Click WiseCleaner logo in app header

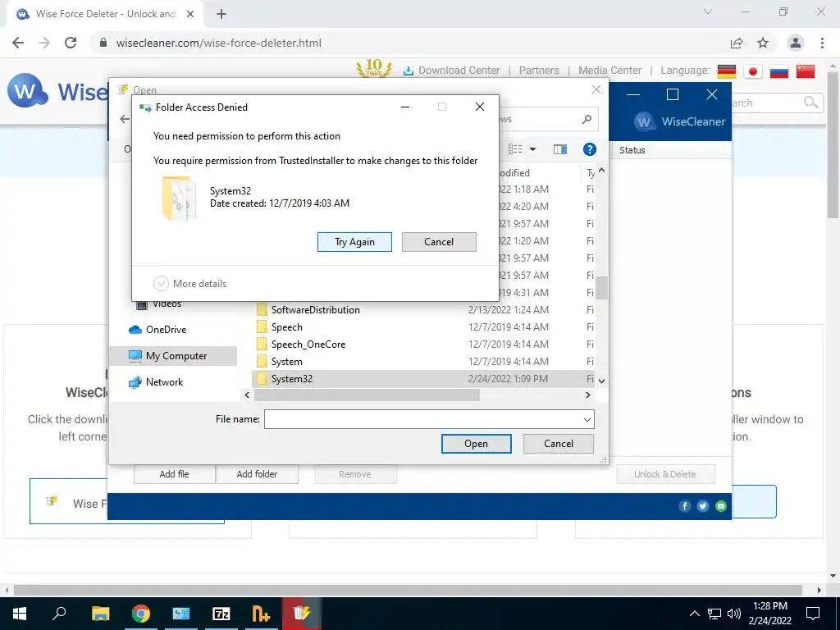[x=679, y=121]
